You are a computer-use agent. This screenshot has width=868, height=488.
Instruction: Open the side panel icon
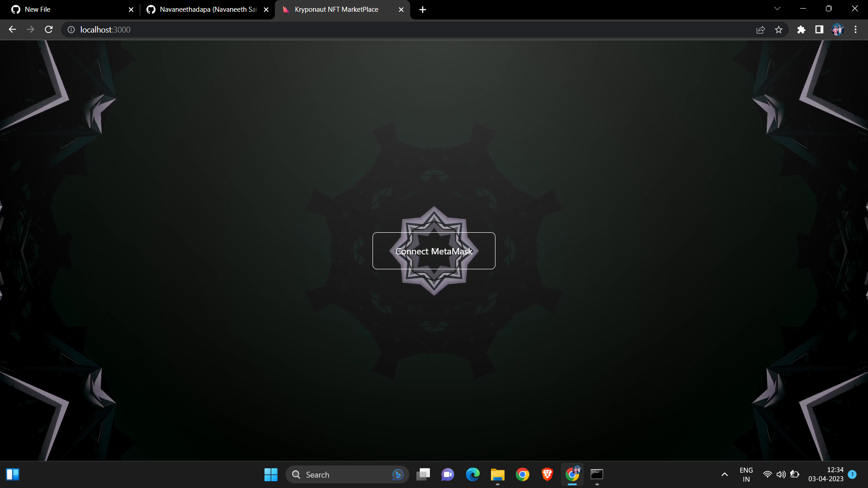click(819, 29)
